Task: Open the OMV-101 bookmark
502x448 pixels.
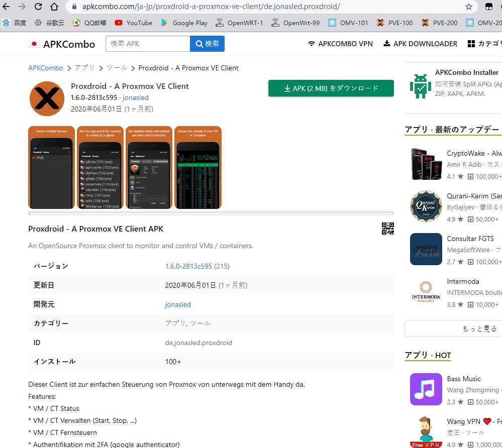Action: tap(348, 23)
